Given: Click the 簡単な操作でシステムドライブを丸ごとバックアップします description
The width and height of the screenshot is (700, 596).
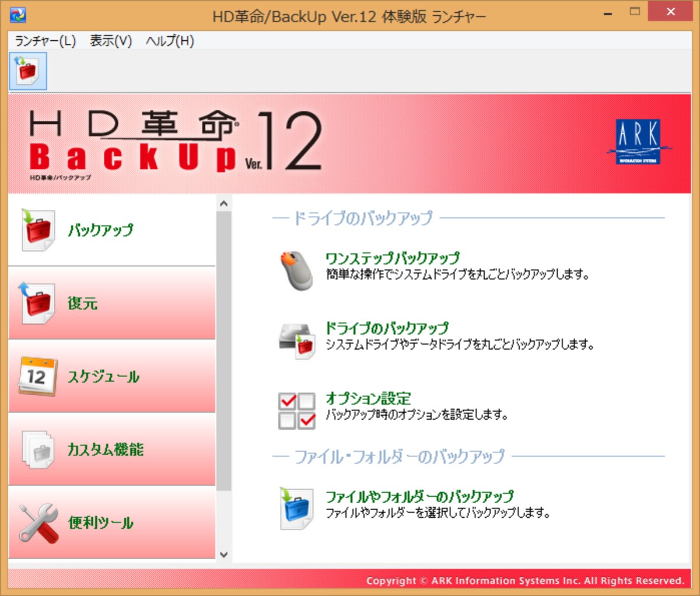Looking at the screenshot, I should click(458, 274).
